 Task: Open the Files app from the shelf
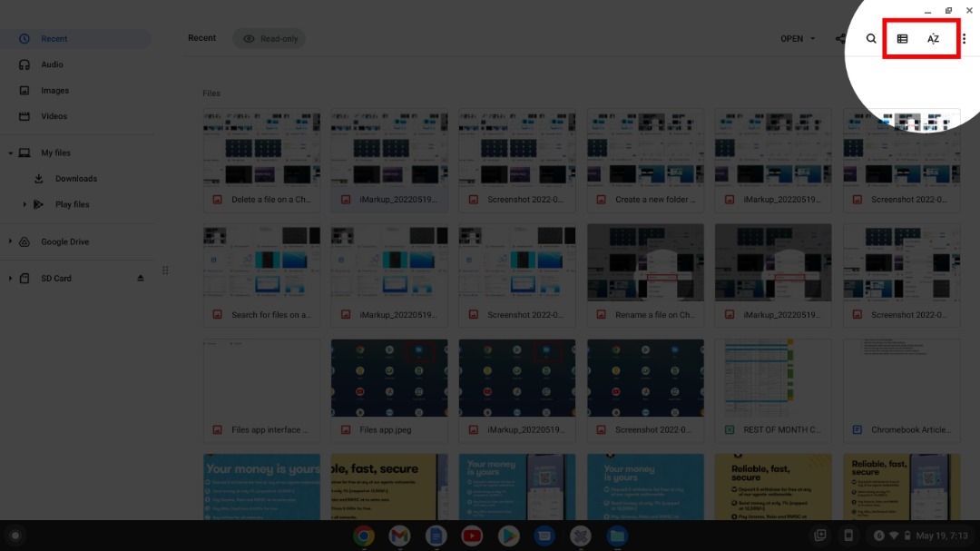tap(617, 536)
